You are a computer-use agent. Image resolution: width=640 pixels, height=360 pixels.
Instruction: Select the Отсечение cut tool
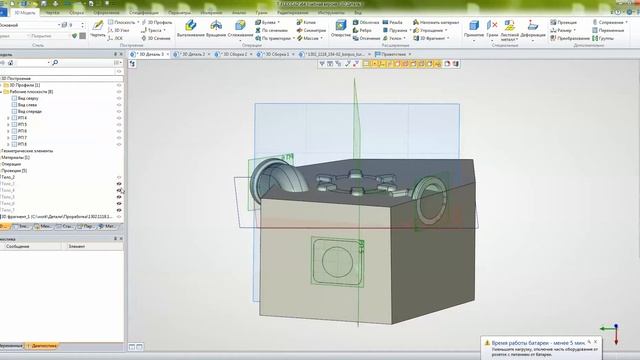367,38
